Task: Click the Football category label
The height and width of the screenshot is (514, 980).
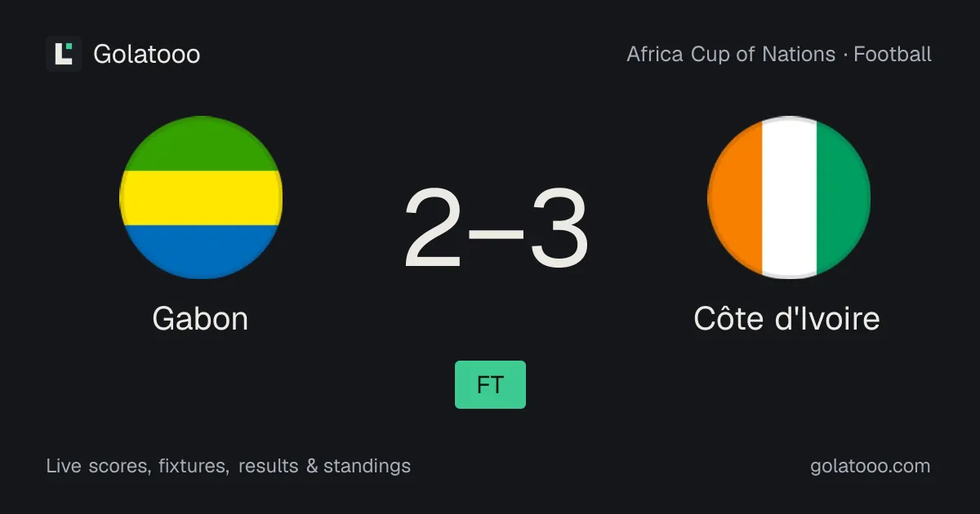Action: point(893,55)
